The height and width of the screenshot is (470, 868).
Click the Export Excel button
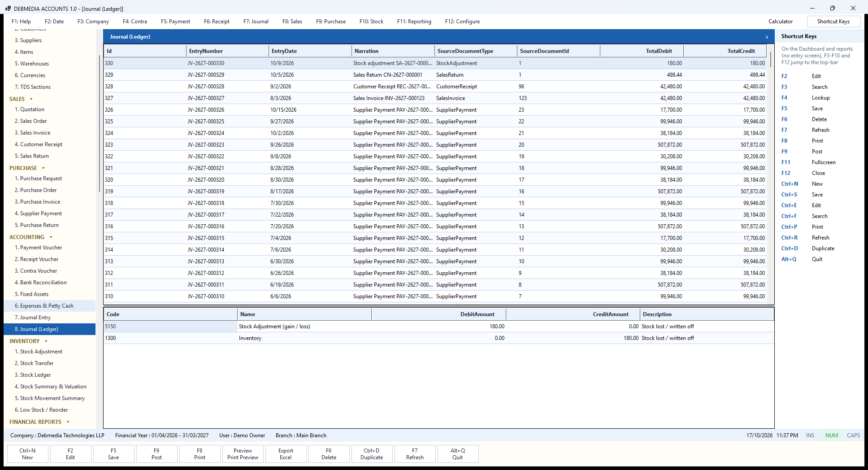(286, 454)
